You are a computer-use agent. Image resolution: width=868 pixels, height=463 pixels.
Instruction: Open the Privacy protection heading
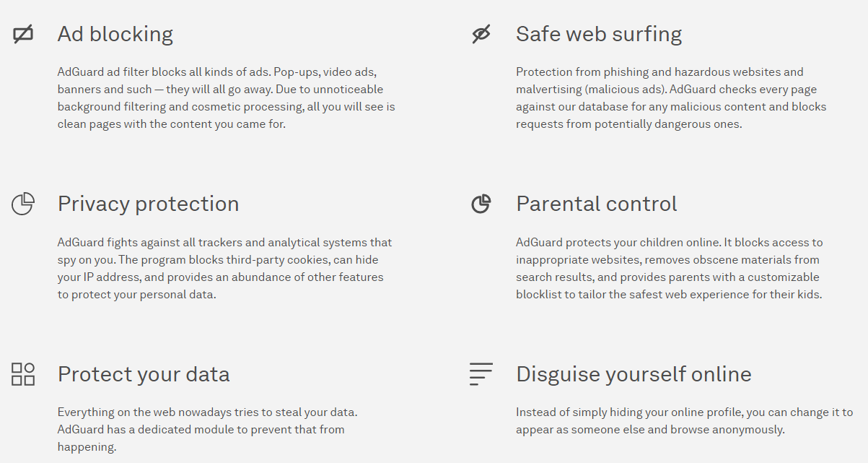pos(148,204)
